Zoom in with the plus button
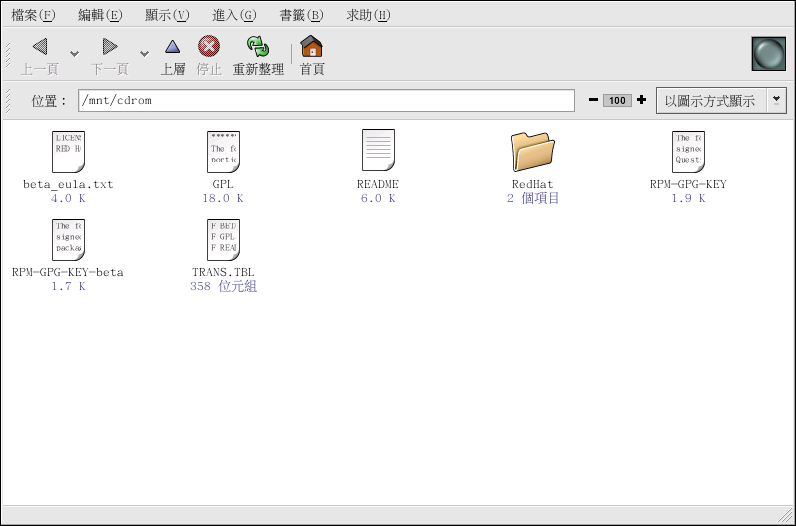 641,100
